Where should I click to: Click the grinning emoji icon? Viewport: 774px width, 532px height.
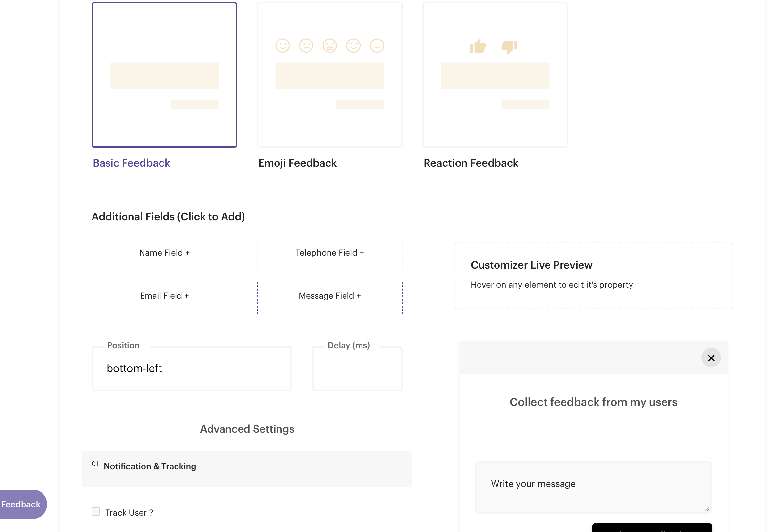coord(330,46)
